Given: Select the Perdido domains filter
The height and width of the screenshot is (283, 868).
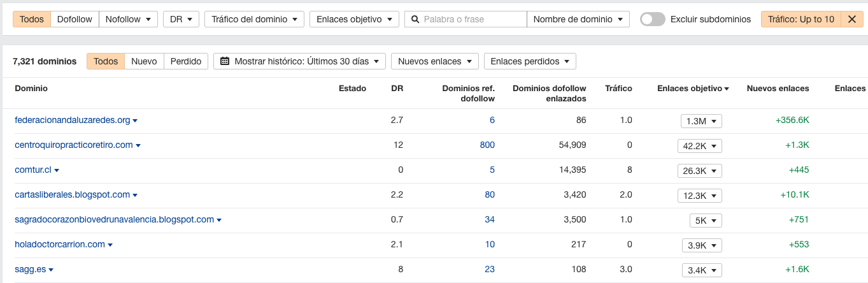Looking at the screenshot, I should (186, 62).
